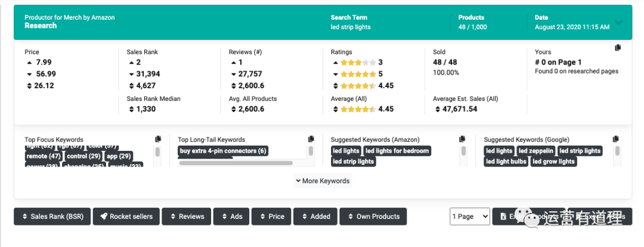Screen dimensions: 644x247
Task: Click Long-Tail Keywords horizontal scrollbar
Action: [236, 163]
